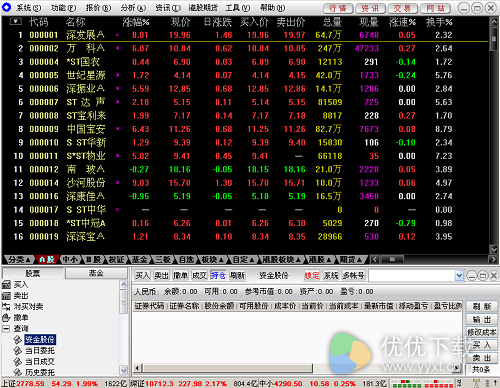Click the stock list vertical scrollbar down arrow
500x388 pixels.
(x=494, y=250)
